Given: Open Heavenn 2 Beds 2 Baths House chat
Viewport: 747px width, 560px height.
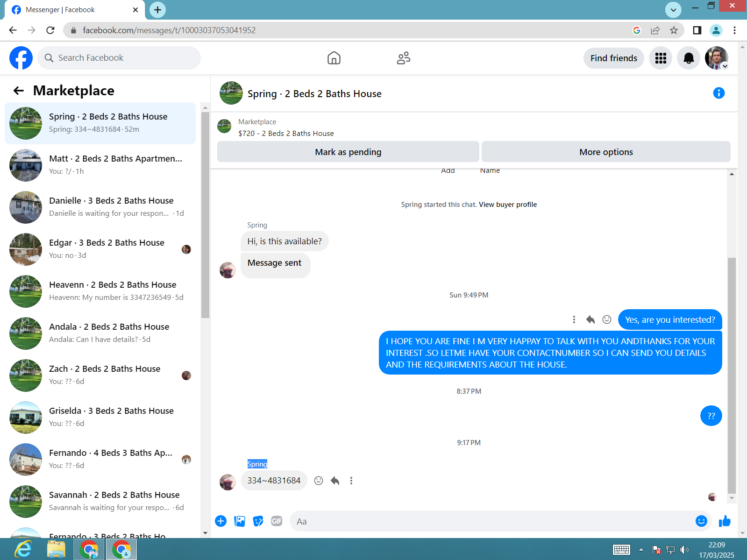Looking at the screenshot, I should tap(100, 291).
